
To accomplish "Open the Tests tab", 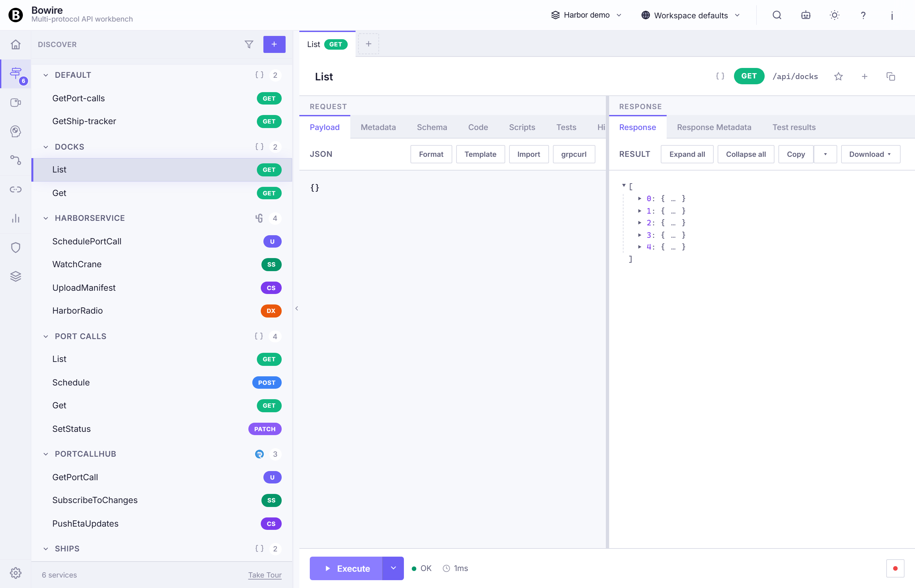I will pos(566,127).
